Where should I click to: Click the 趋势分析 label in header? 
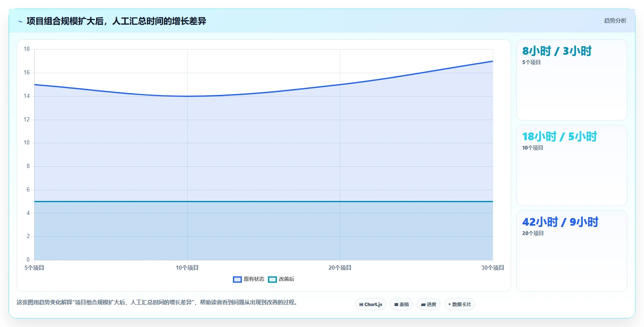point(615,21)
